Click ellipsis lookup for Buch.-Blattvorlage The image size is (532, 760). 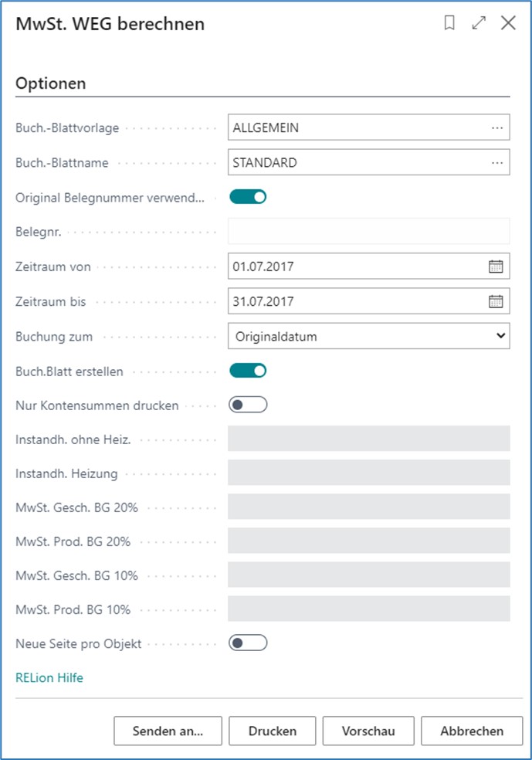(496, 127)
